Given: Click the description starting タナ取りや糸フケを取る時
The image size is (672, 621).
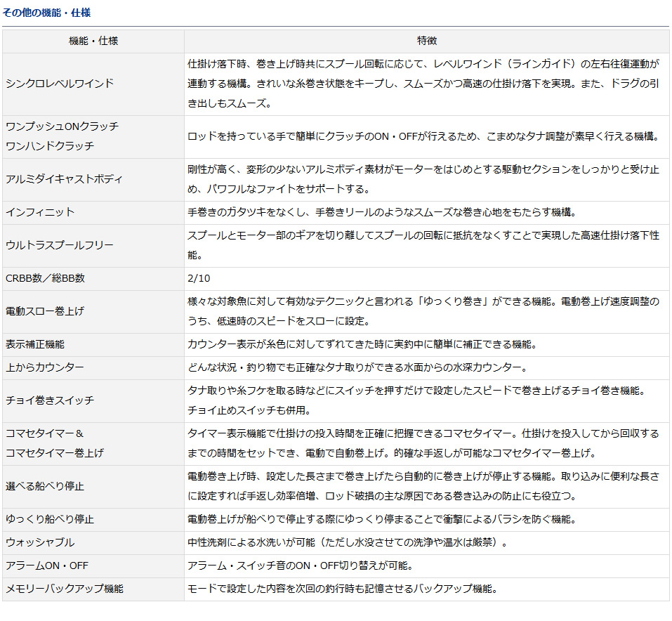Looking at the screenshot, I should click(x=417, y=400).
